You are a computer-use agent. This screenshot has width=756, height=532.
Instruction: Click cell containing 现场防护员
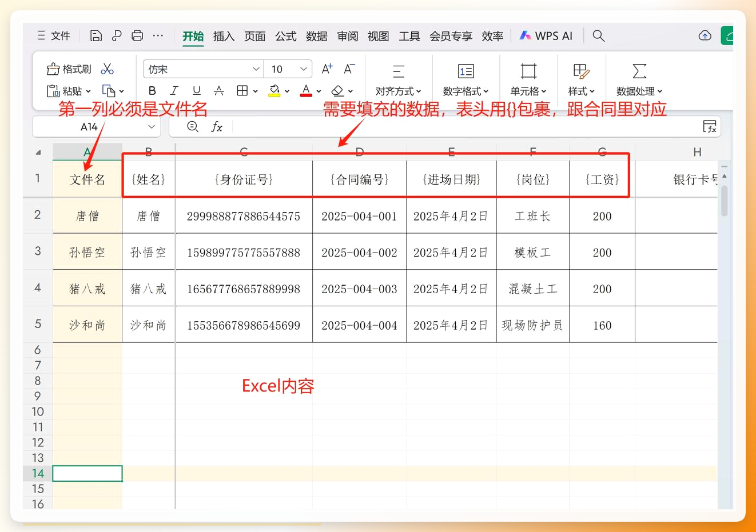[532, 325]
